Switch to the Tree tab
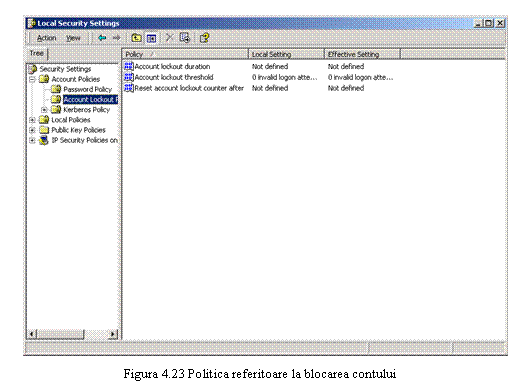 pyautogui.click(x=37, y=53)
